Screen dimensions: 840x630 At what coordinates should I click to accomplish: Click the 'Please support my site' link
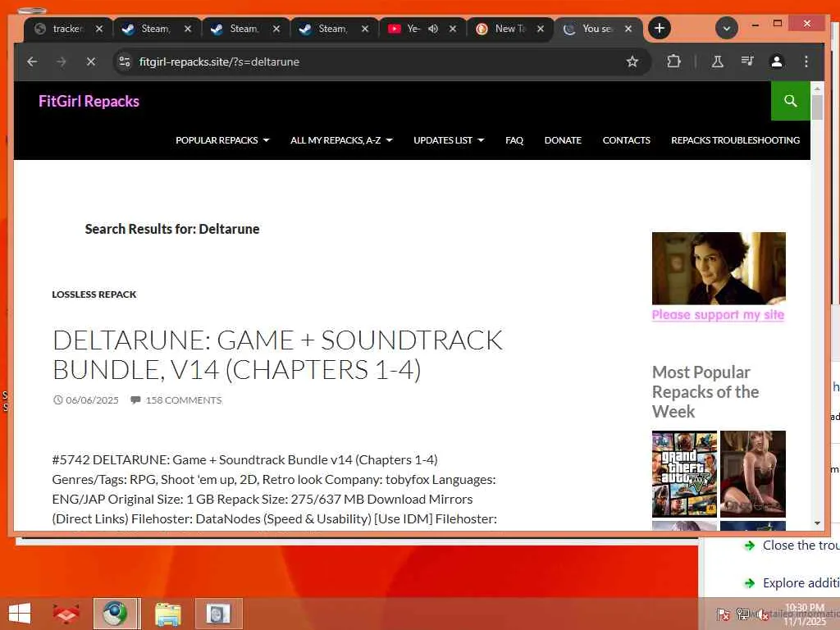point(718,314)
